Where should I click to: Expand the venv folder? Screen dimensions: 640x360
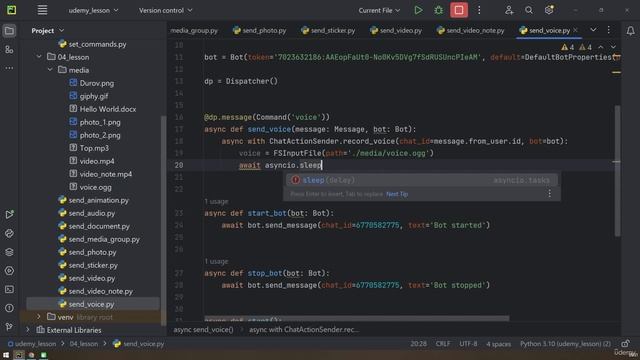coord(39,317)
